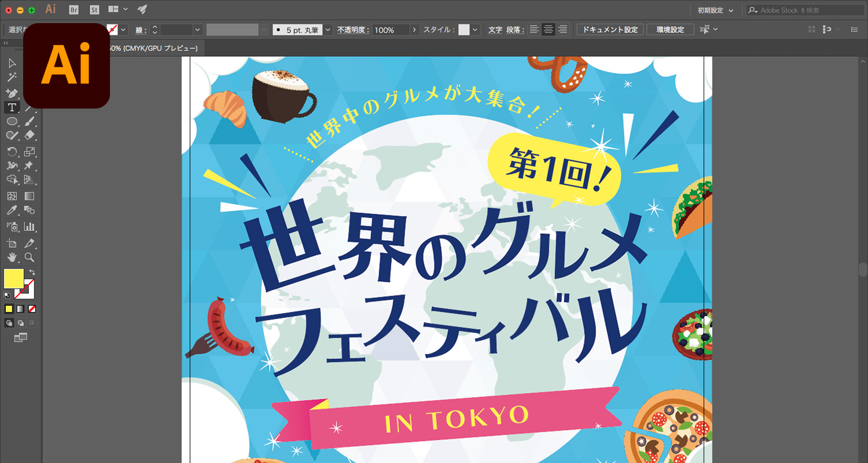
Task: Enable Draw Normal mode
Action: click(x=9, y=323)
